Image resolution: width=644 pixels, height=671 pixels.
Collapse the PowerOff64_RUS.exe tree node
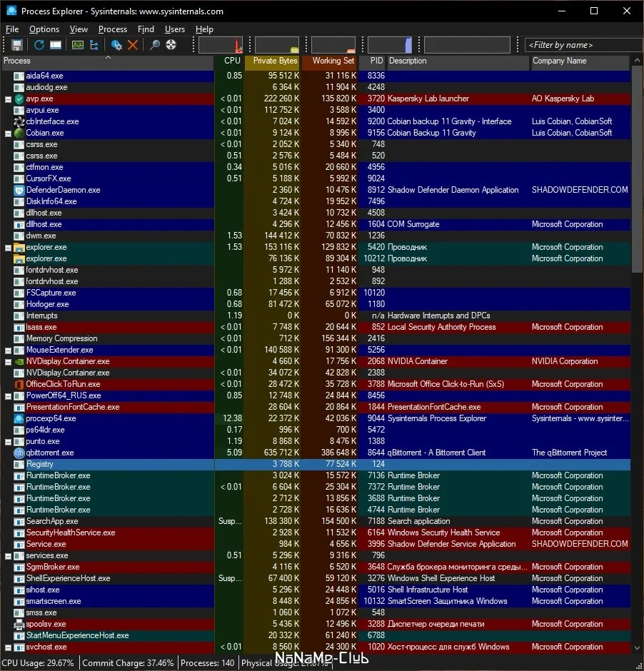[8, 396]
